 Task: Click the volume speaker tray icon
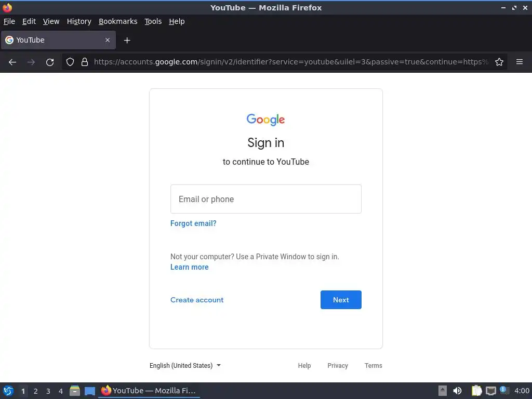click(x=457, y=391)
